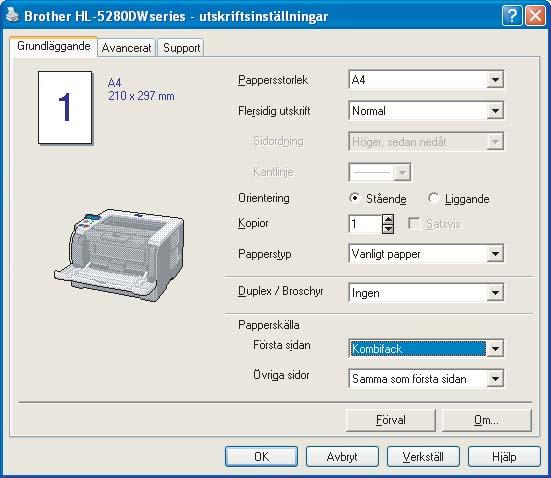The width and height of the screenshot is (551, 478).
Task: Open the Papperstyp Vanligt papper dropdown
Action: coord(426,254)
